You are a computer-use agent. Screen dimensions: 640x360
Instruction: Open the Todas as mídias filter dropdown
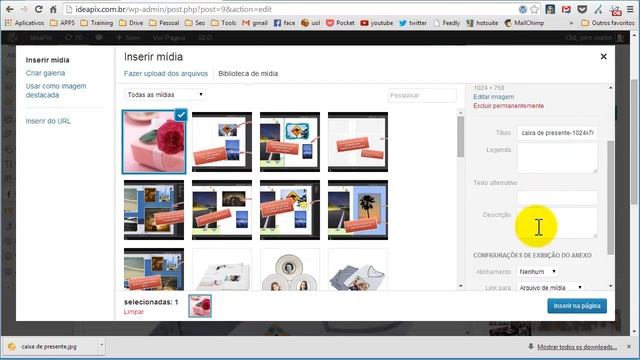pyautogui.click(x=165, y=95)
